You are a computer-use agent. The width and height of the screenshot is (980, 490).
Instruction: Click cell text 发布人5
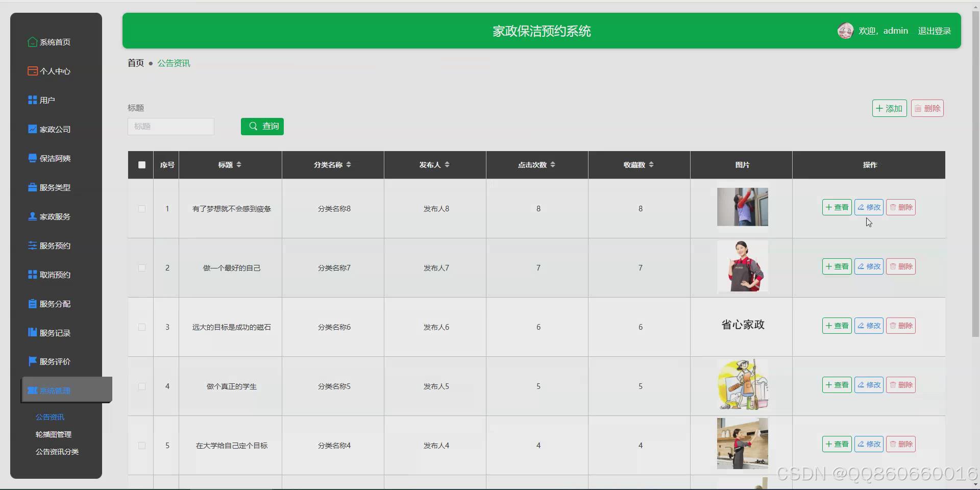(x=436, y=386)
